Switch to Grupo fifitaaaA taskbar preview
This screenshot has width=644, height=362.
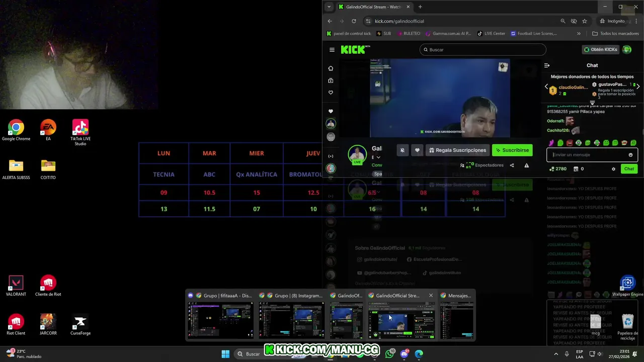[x=220, y=315]
